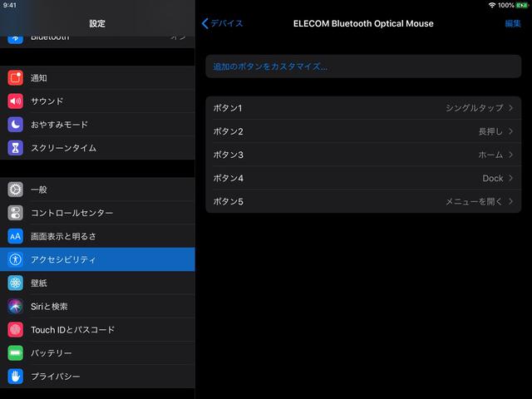Image resolution: width=532 pixels, height=399 pixels.
Task: Tap the サウンド speaker icon
Action: point(15,101)
